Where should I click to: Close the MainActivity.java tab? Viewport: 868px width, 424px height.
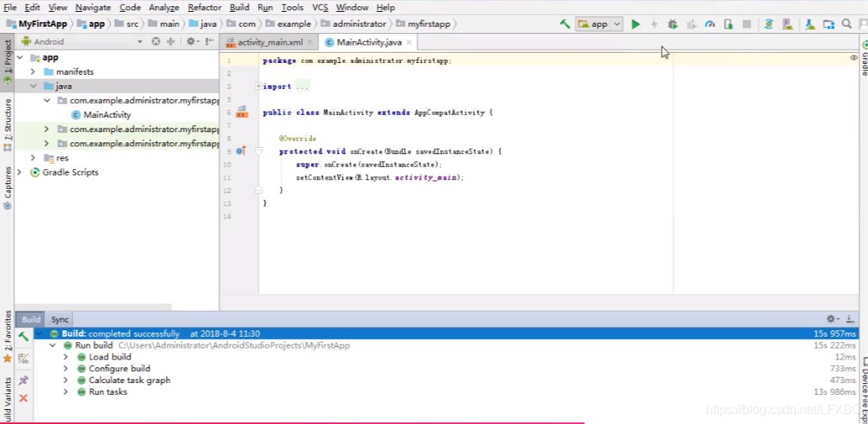point(409,42)
